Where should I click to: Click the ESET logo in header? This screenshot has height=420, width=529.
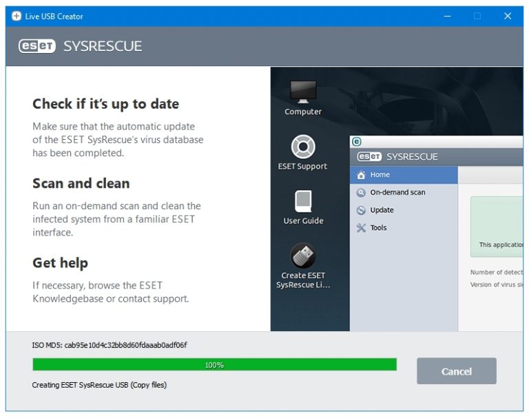click(37, 46)
